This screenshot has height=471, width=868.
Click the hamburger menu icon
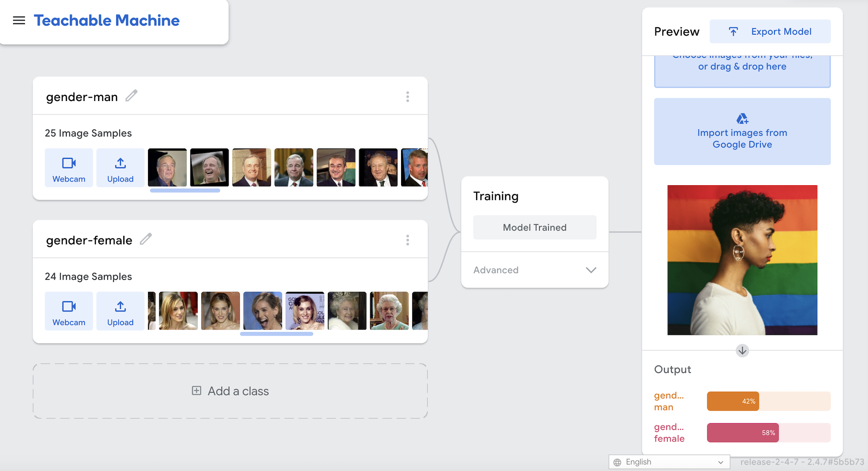click(x=19, y=20)
